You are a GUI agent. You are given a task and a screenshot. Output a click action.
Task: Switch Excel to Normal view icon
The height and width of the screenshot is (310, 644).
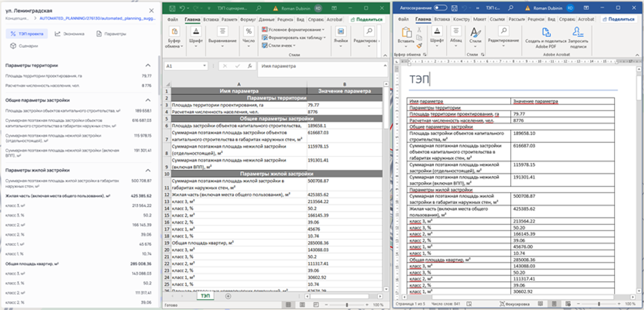[289, 305]
